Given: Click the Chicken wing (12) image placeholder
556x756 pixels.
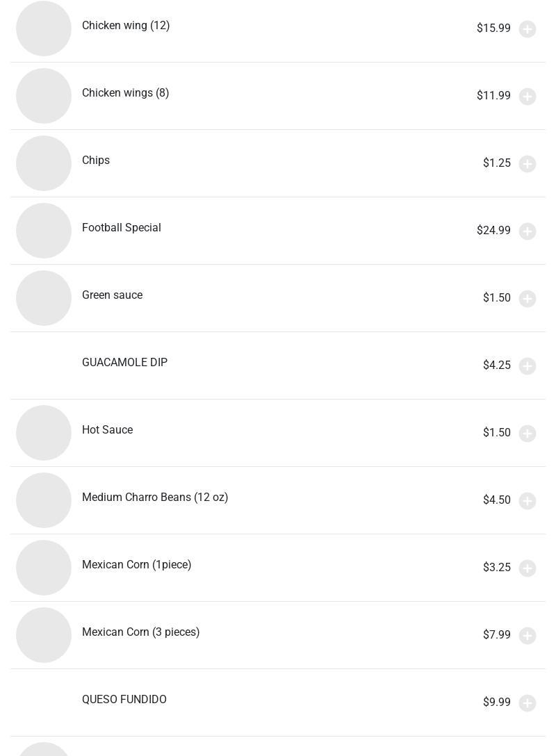Looking at the screenshot, I should click(44, 28).
